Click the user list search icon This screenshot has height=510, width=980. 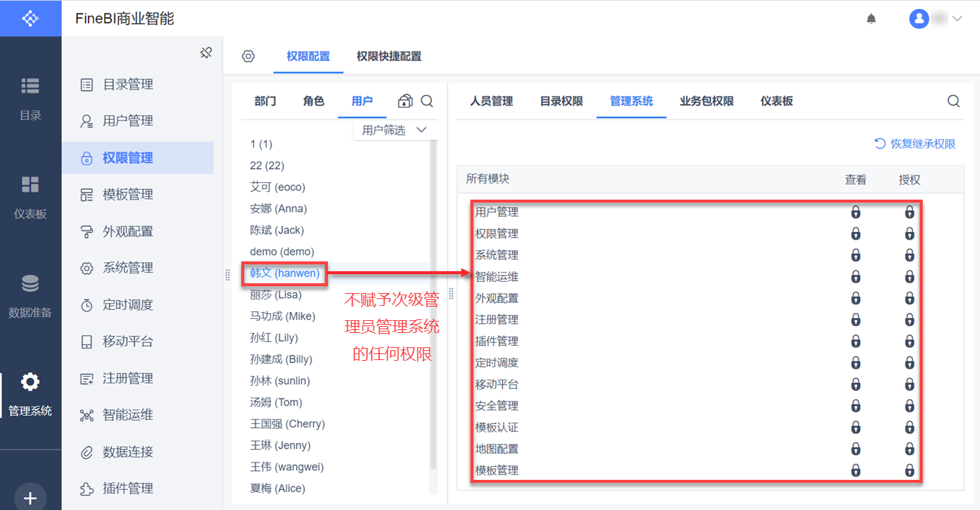coord(427,101)
